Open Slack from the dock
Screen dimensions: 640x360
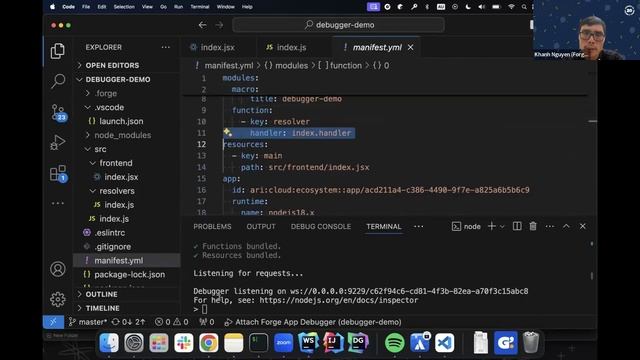[x=184, y=342]
